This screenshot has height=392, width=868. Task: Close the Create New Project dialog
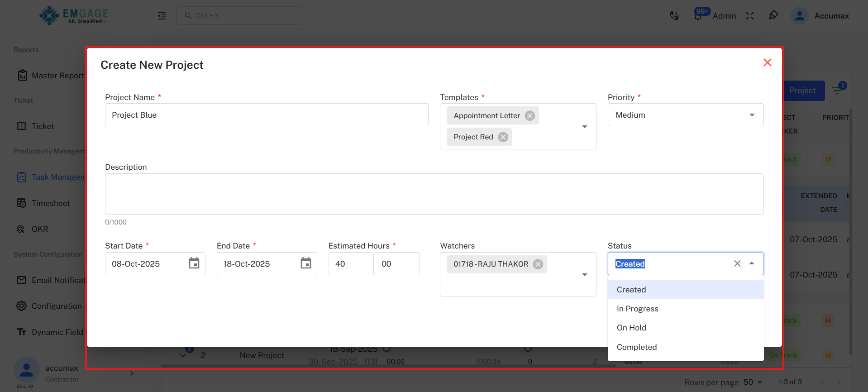pos(767,62)
